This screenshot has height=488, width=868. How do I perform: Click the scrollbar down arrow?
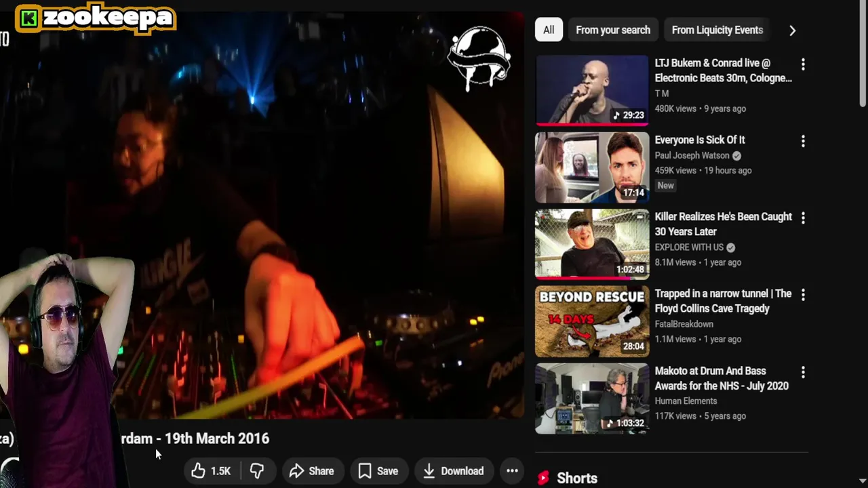pos(863,482)
